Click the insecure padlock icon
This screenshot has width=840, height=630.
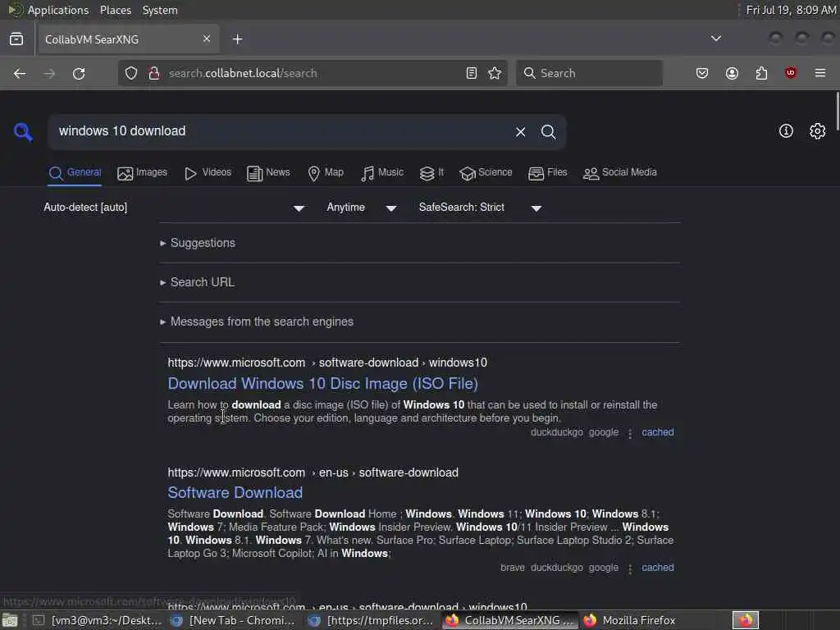[154, 73]
